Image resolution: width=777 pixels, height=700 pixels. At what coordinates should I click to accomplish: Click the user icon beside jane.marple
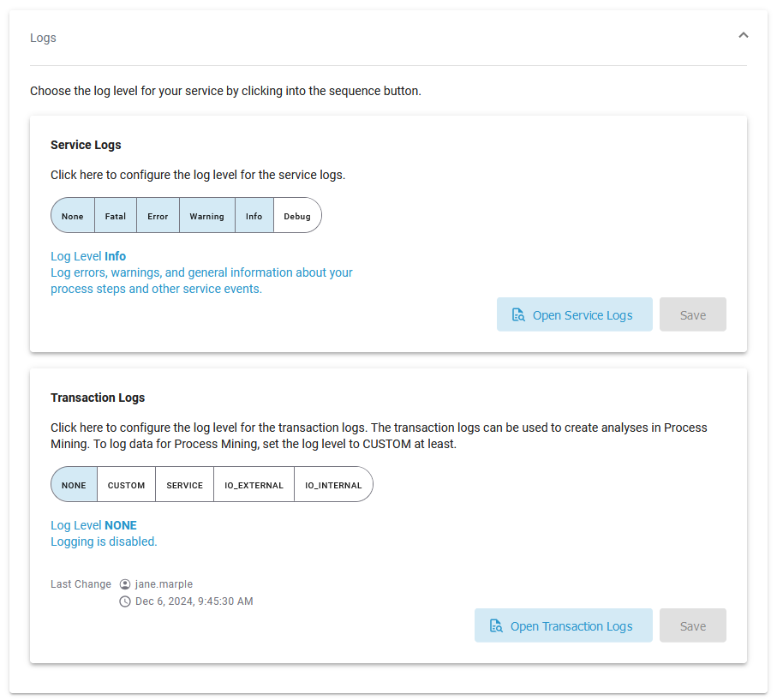[x=125, y=584]
